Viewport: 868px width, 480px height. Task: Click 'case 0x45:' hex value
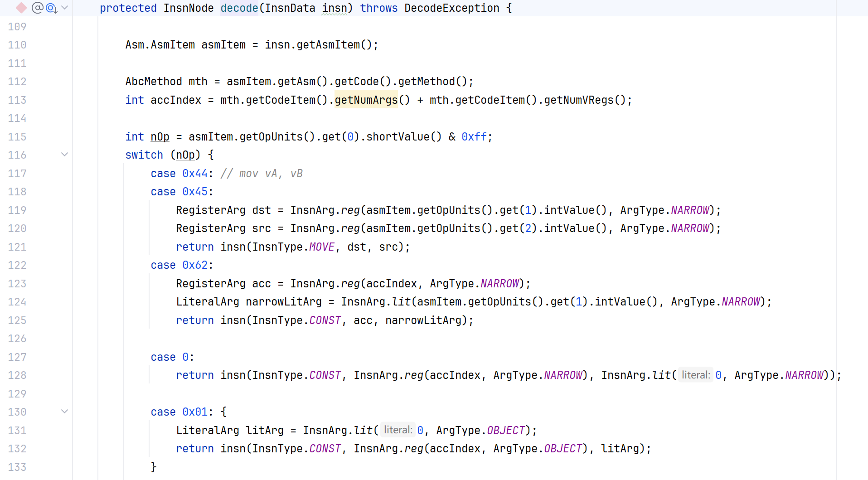tap(195, 192)
